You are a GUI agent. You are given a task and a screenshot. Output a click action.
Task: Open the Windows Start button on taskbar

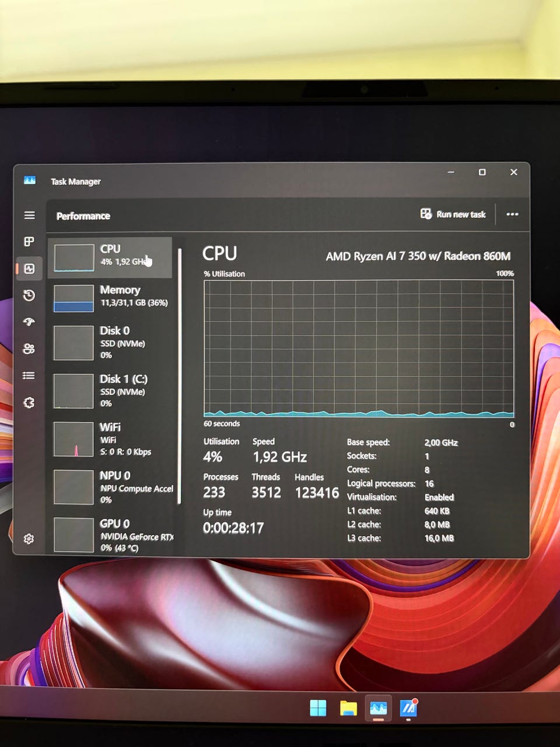(318, 708)
